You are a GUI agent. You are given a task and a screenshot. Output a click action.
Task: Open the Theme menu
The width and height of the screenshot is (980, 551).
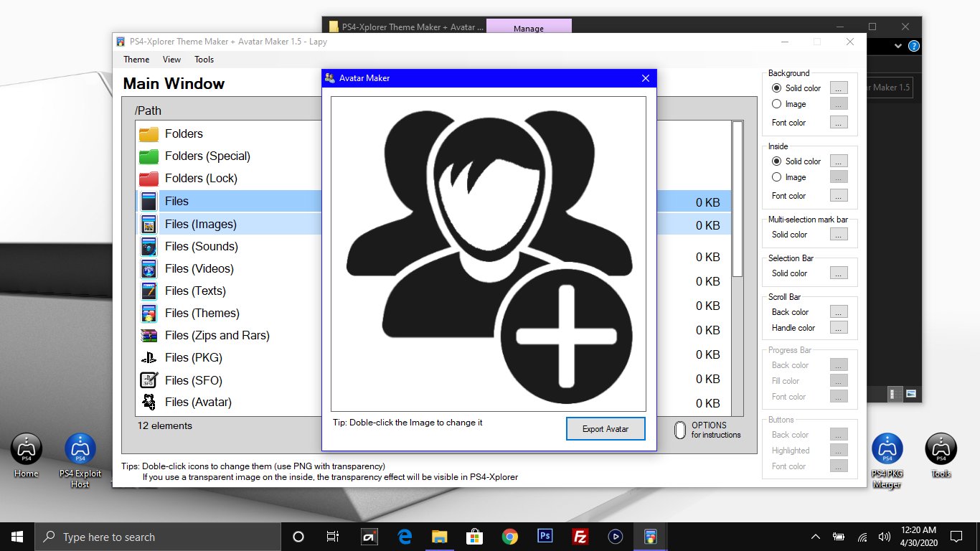(x=136, y=60)
